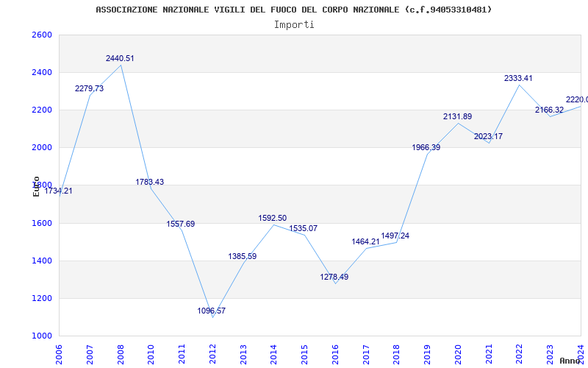The image size is (588, 368).
Task: Select the 2023.17 data label
Action: point(488,137)
